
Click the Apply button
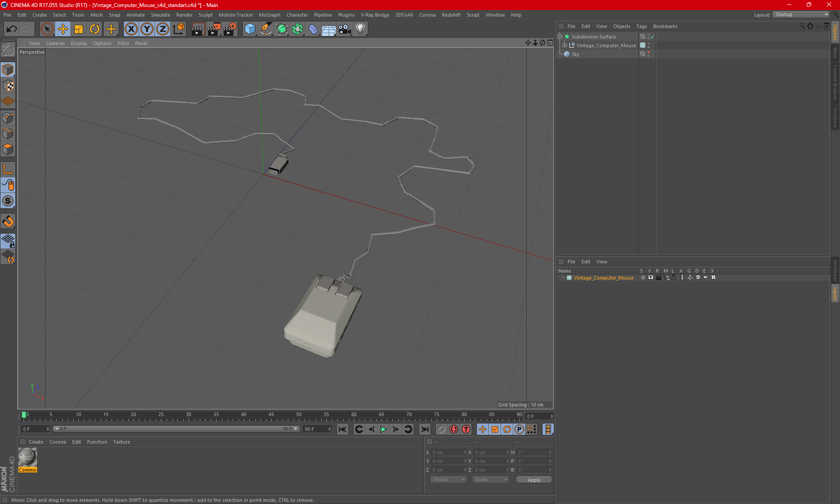coord(533,480)
